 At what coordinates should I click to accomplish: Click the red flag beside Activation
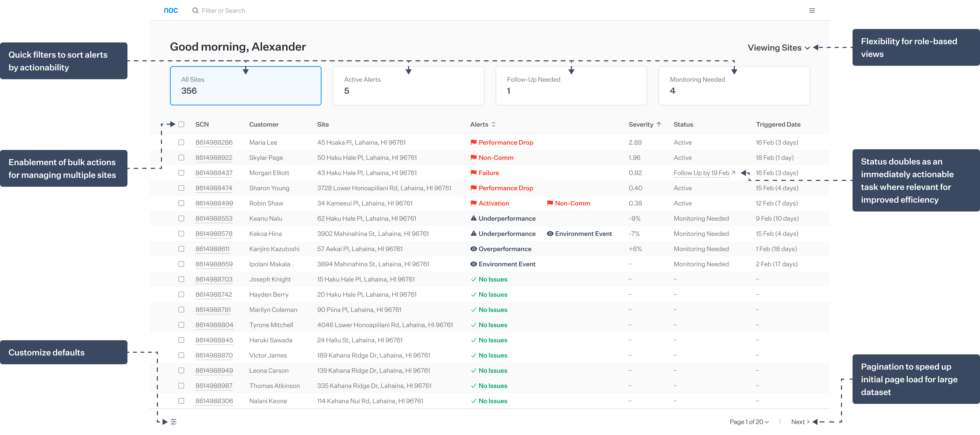(x=474, y=203)
